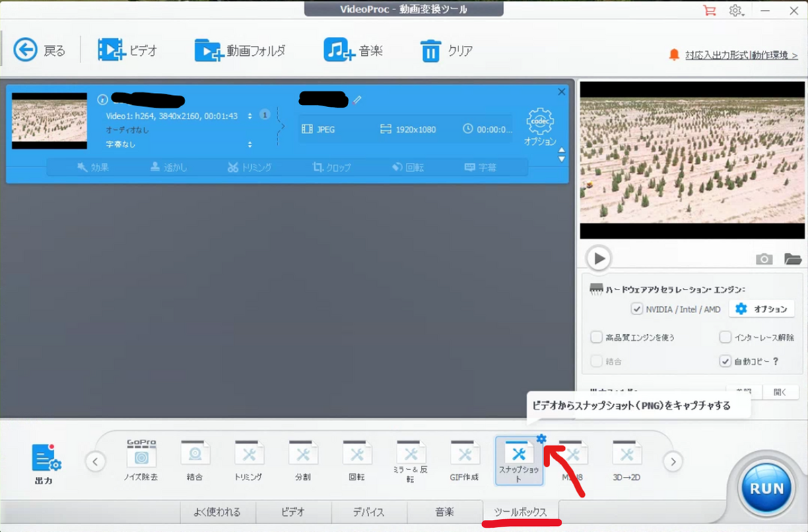This screenshot has height=532, width=808.
Task: Switch to the デバイス tab
Action: pyautogui.click(x=369, y=512)
